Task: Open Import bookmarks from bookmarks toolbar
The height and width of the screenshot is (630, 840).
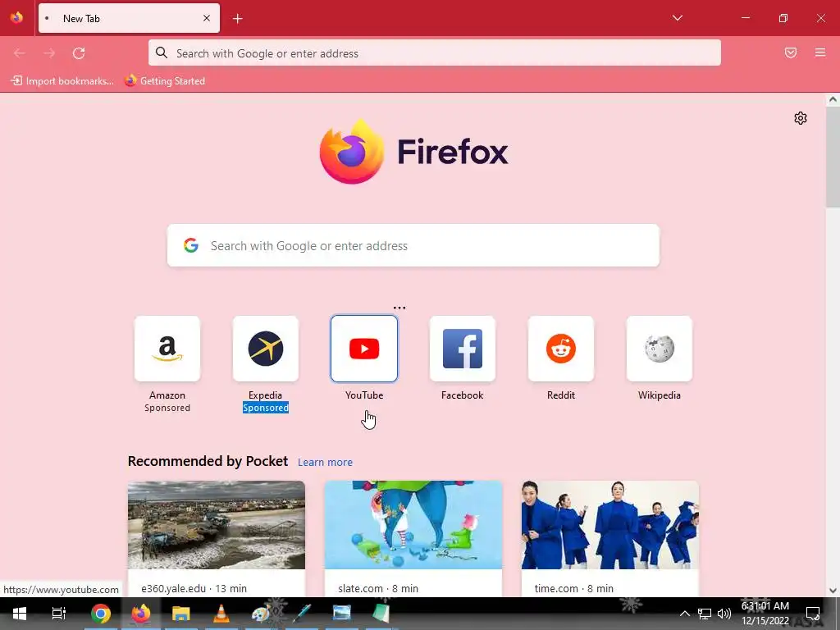Action: (63, 81)
